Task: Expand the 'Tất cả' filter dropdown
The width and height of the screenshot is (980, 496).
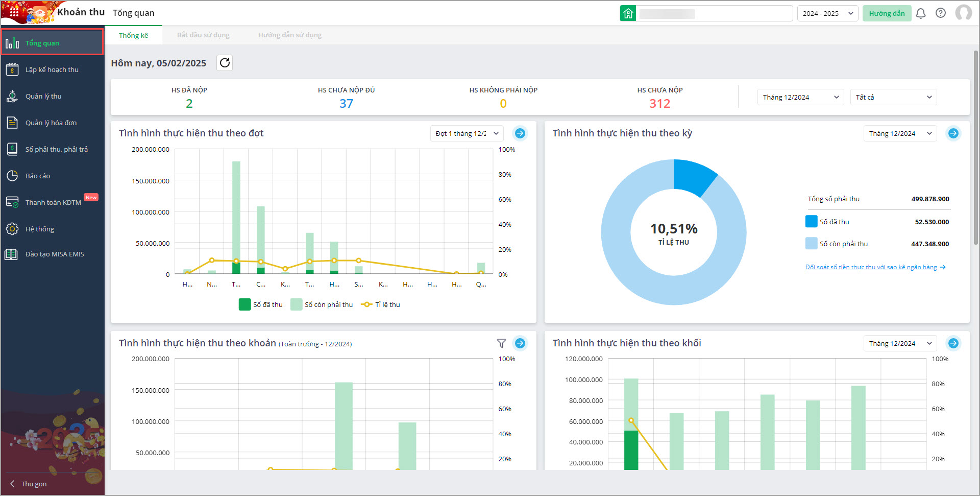Action: tap(893, 97)
